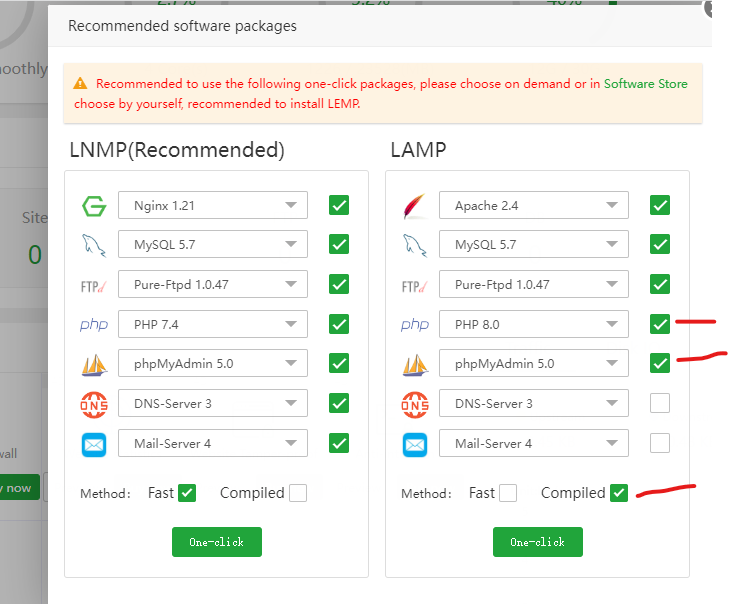Open the Software Store link
This screenshot has height=604, width=729.
(x=645, y=84)
